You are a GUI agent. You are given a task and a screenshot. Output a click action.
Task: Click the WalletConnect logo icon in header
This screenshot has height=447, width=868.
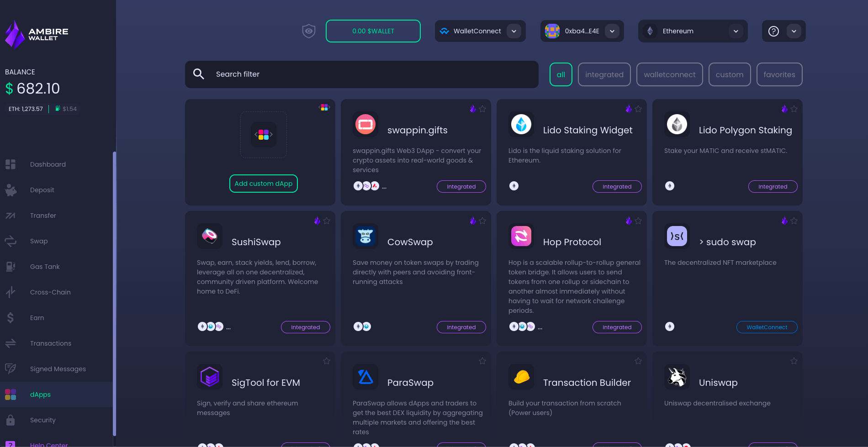444,31
